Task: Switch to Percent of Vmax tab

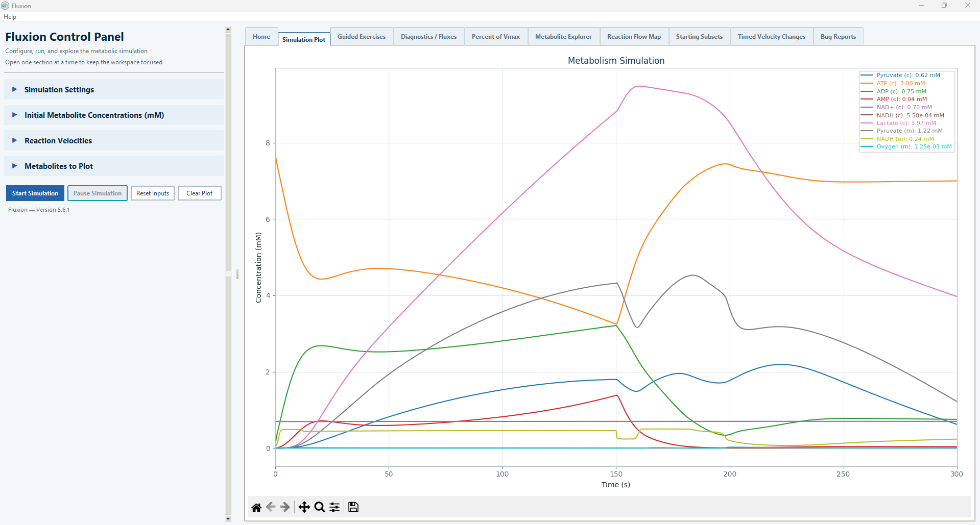Action: pyautogui.click(x=496, y=37)
